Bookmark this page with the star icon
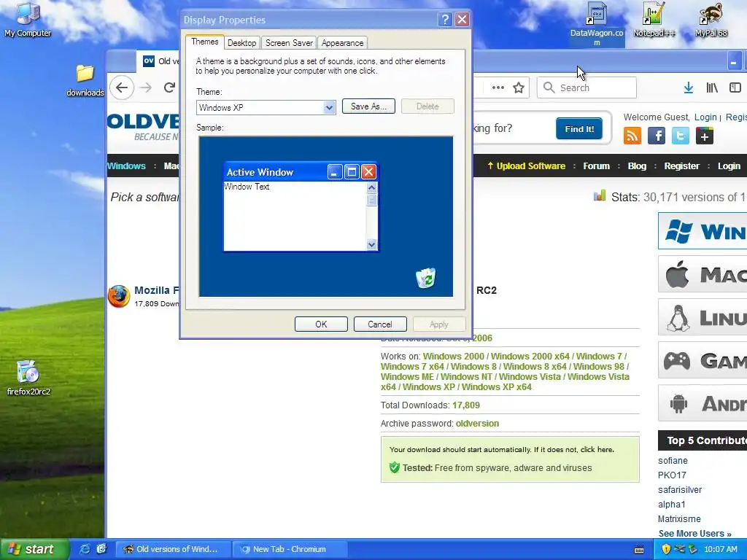The width and height of the screenshot is (747, 560). point(519,87)
